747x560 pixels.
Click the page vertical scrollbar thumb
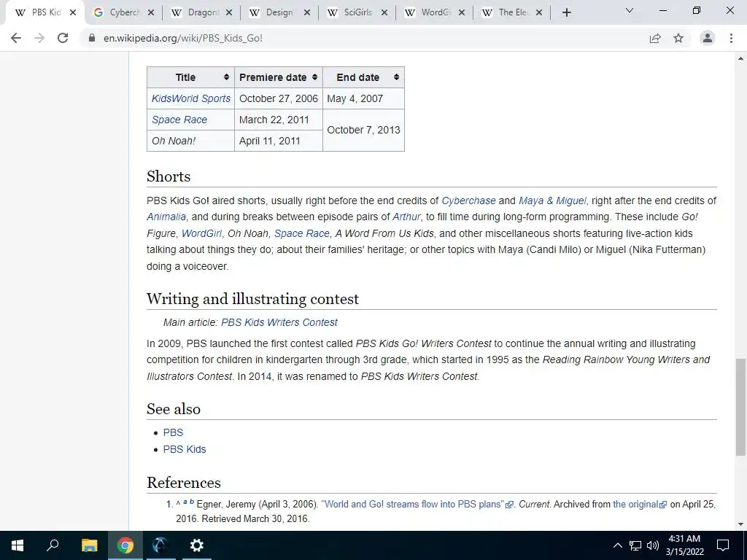(740, 407)
